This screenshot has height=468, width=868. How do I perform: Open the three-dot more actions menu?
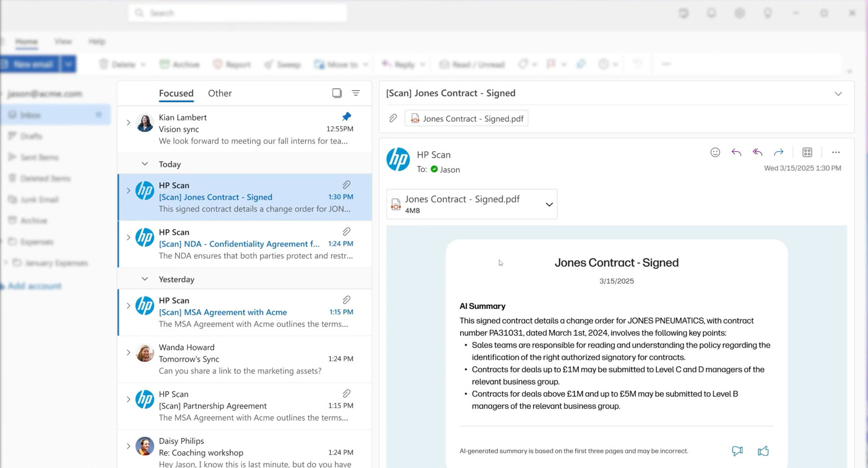(x=836, y=153)
